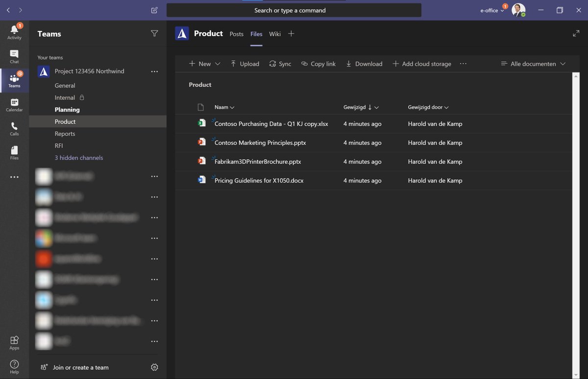Click the Word icon of Pricing Guidelines

point(201,180)
